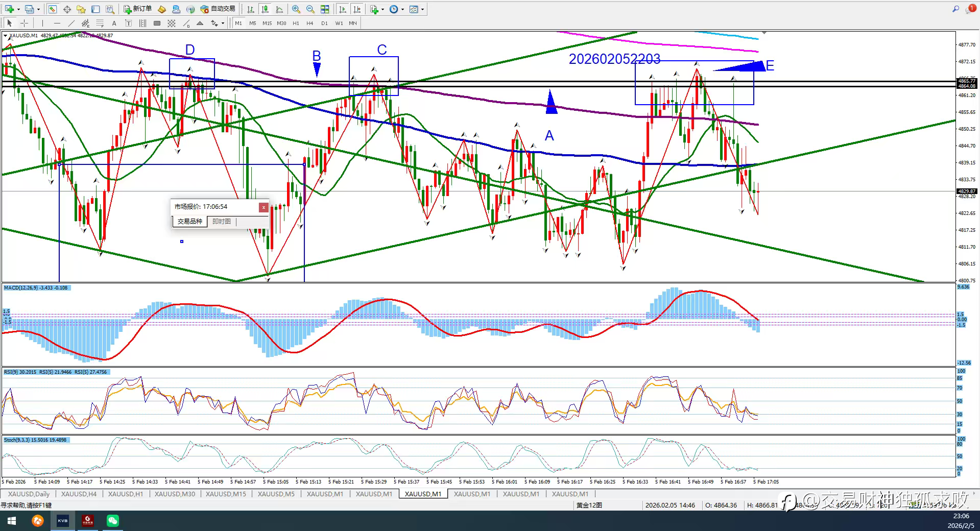
Task: Switch chart to line chart style
Action: coord(279,9)
